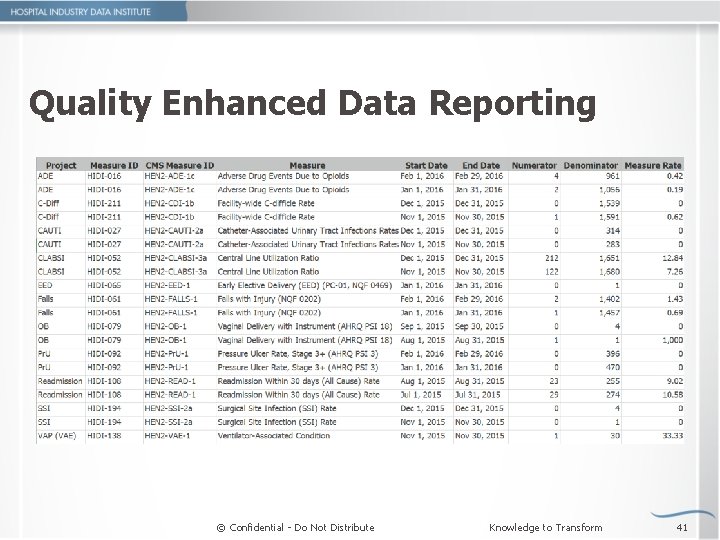
Task: Click Early Elective Delivery (EED) measure text
Action: pyautogui.click(x=304, y=285)
